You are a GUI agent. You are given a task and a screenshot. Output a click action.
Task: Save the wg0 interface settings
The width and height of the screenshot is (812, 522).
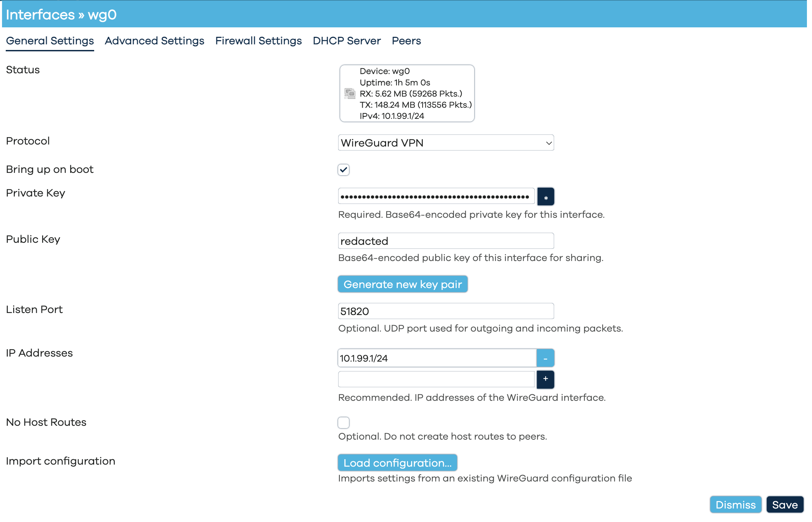tap(785, 504)
